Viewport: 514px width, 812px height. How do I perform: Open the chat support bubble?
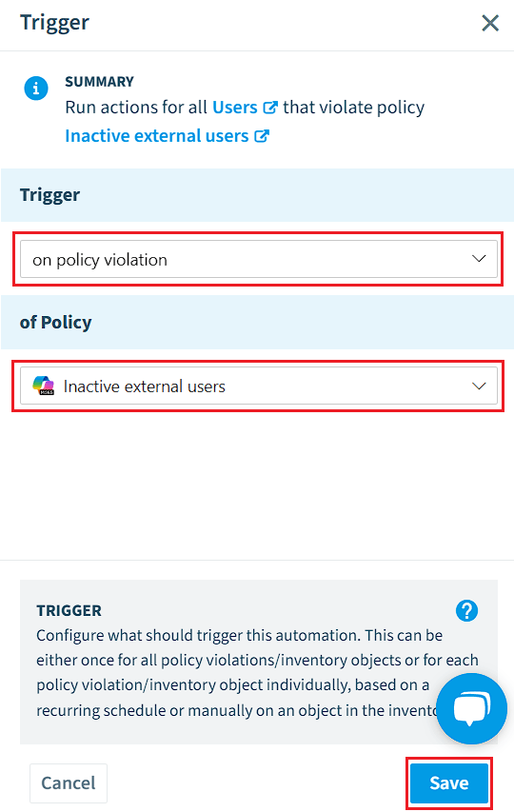[x=471, y=708]
